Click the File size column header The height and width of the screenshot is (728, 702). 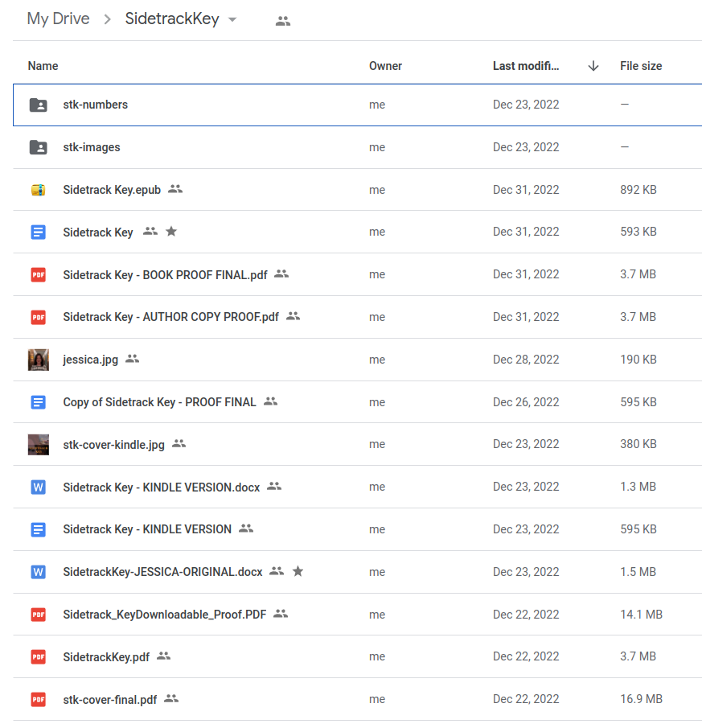[641, 66]
